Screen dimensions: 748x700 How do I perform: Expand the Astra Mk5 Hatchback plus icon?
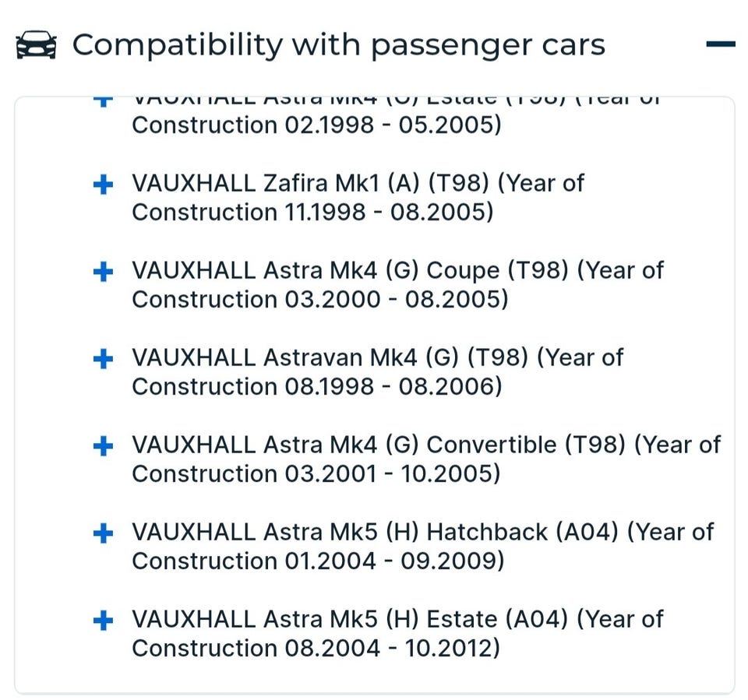point(103,533)
